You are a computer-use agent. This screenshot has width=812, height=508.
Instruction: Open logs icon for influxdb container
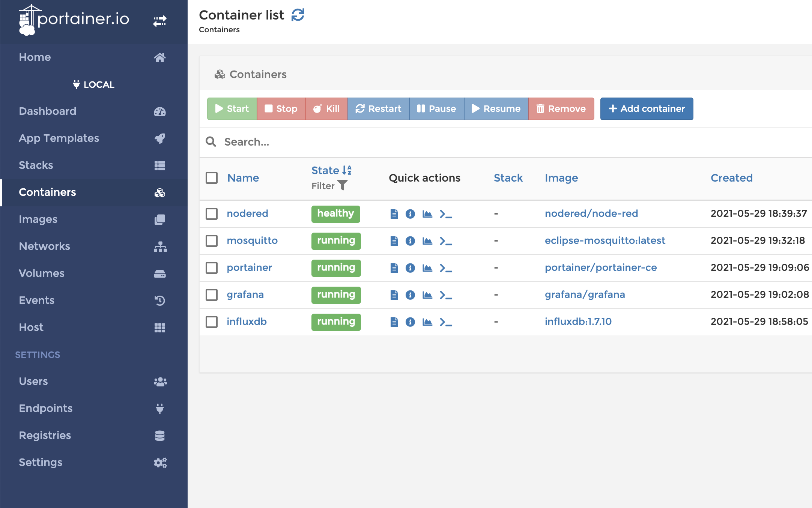394,322
